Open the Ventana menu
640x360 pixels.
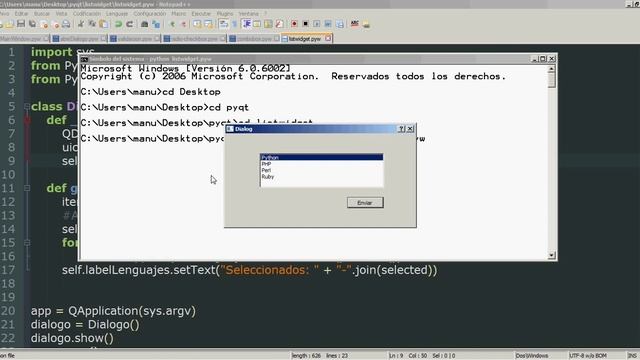tap(249, 14)
